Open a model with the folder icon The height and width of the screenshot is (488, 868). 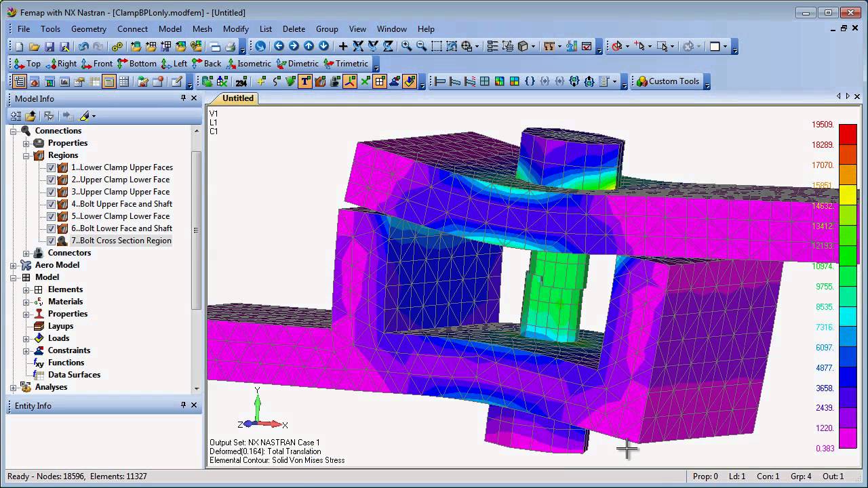35,47
